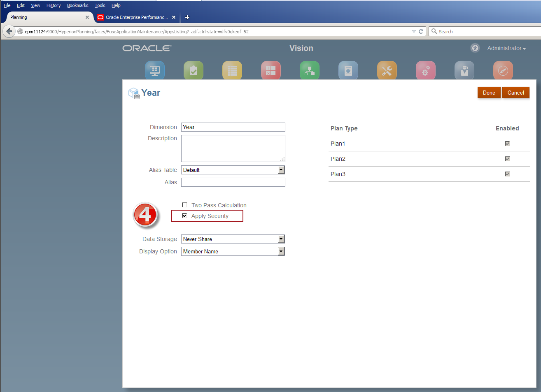Open the Console wrench tools icon
The width and height of the screenshot is (541, 392).
pyautogui.click(x=387, y=70)
